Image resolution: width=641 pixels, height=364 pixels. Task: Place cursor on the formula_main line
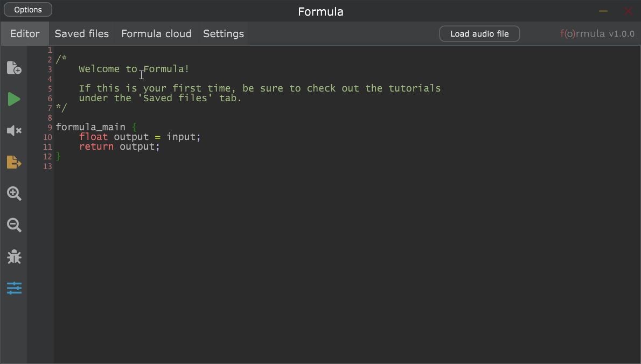click(90, 127)
